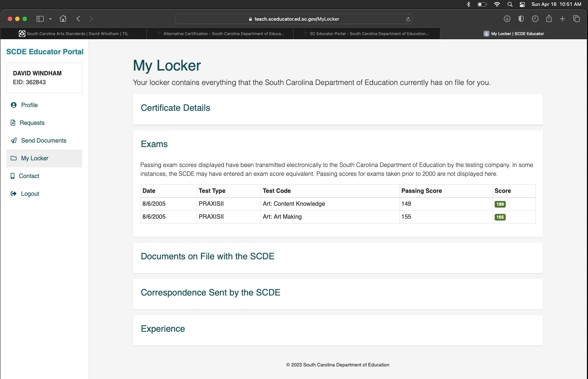Open macOS Control Center in menu bar
The image size is (588, 379).
(522, 4)
